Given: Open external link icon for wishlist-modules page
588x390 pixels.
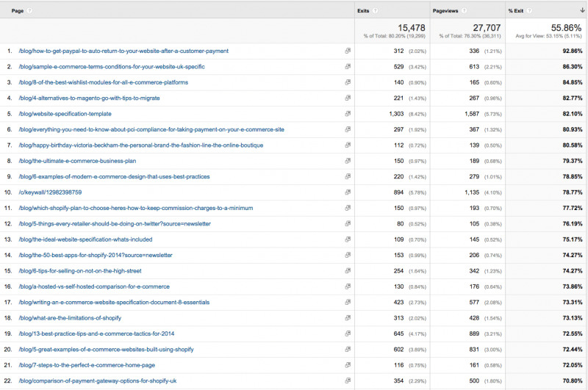Looking at the screenshot, I should click(348, 82).
